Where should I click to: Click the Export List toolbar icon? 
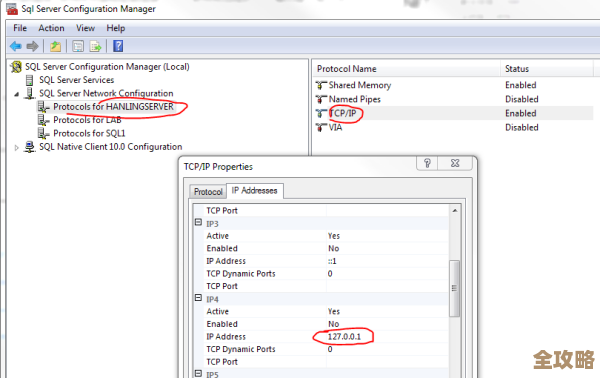point(95,46)
